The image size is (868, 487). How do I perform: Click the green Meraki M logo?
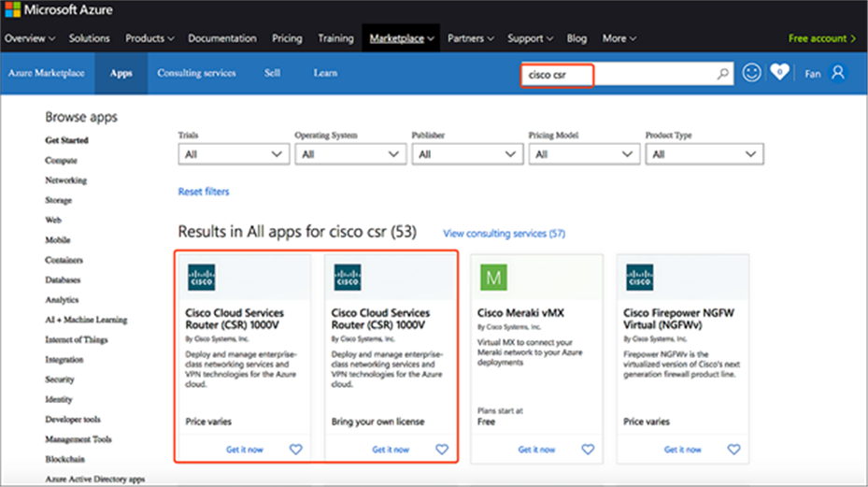493,277
